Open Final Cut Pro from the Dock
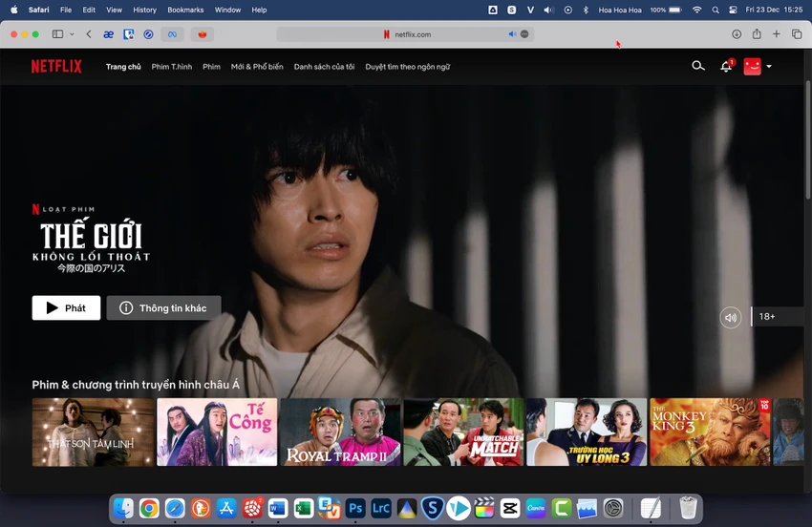This screenshot has height=527, width=812. point(484,509)
